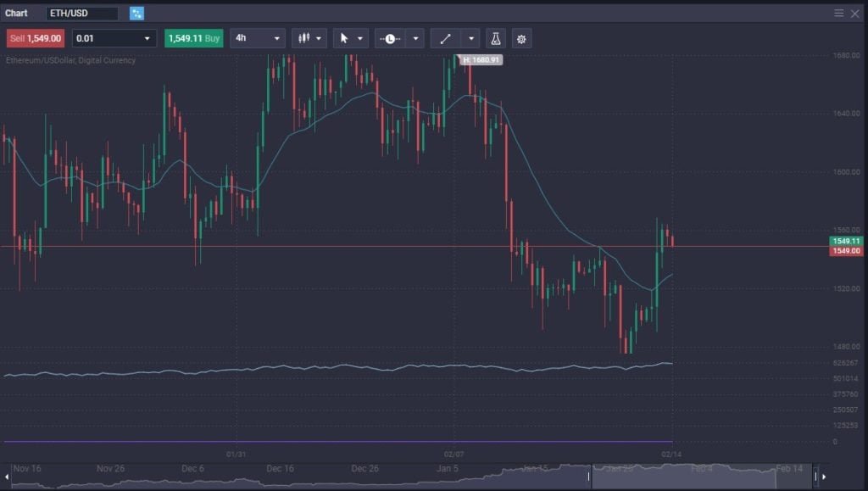This screenshot has height=491, width=868.
Task: Open chart settings gear icon
Action: click(x=521, y=38)
